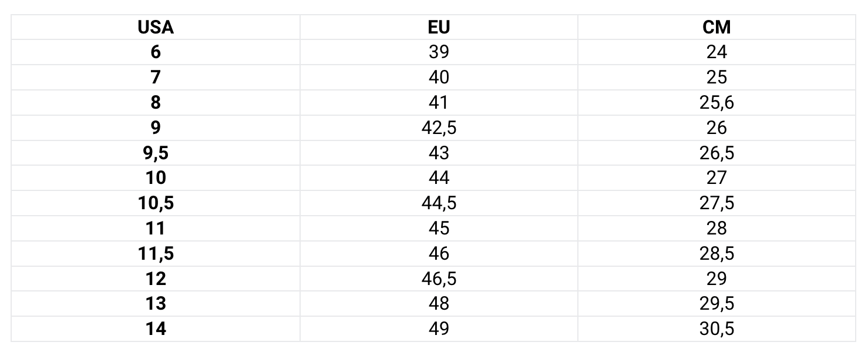Image resolution: width=868 pixels, height=362 pixels.
Task: Select USA size 14 cell
Action: tap(156, 329)
